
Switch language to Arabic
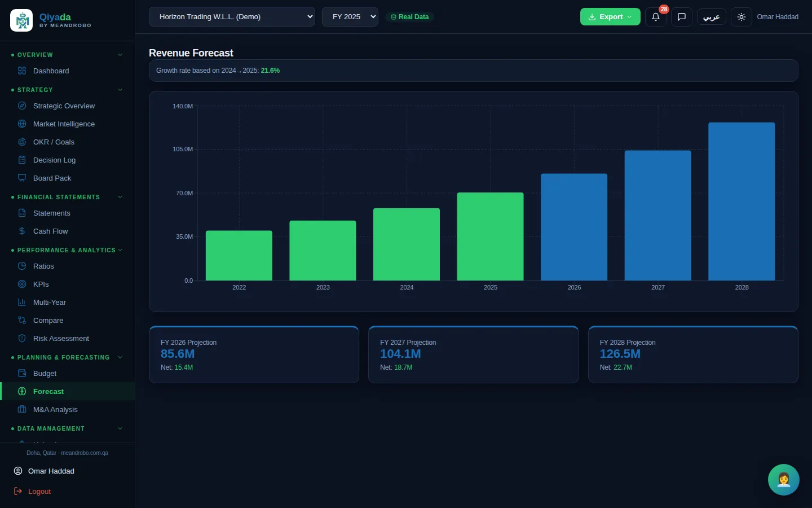[712, 17]
